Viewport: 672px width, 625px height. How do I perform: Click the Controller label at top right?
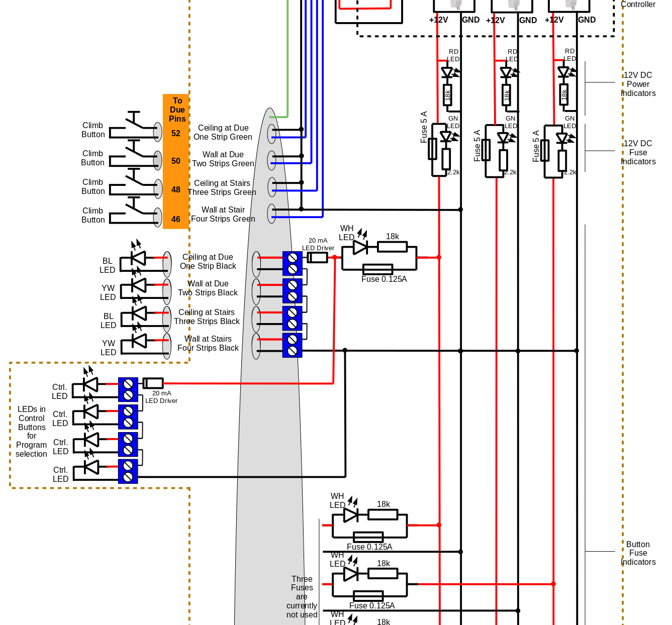[x=638, y=4]
